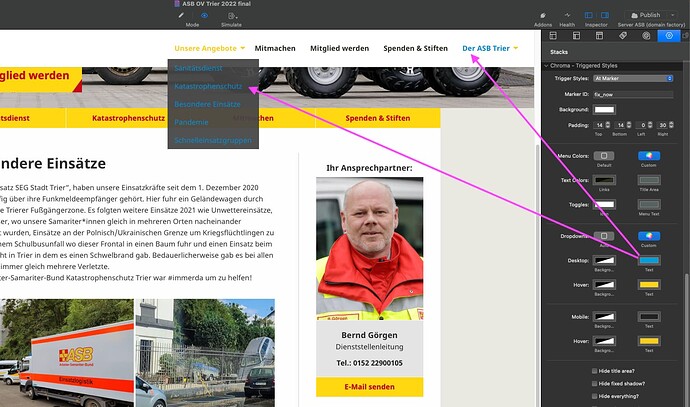Enable the Hide everything checkbox
Viewport: 690px width, 407px height.
(595, 396)
